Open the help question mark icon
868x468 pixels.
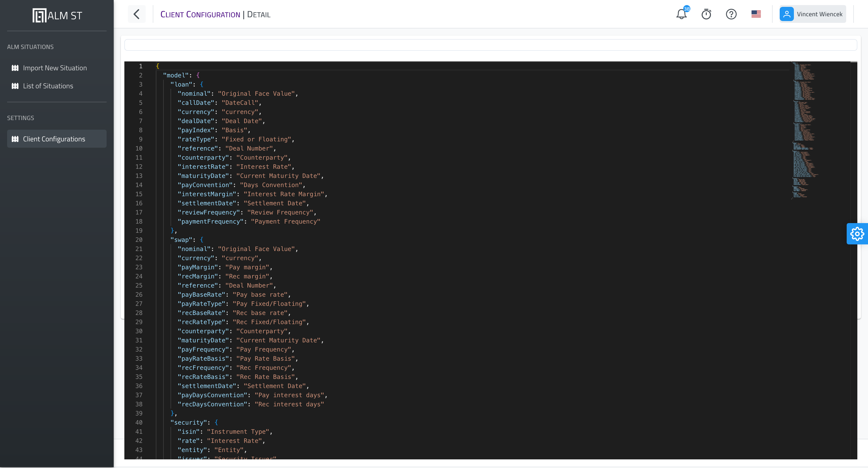pos(731,14)
